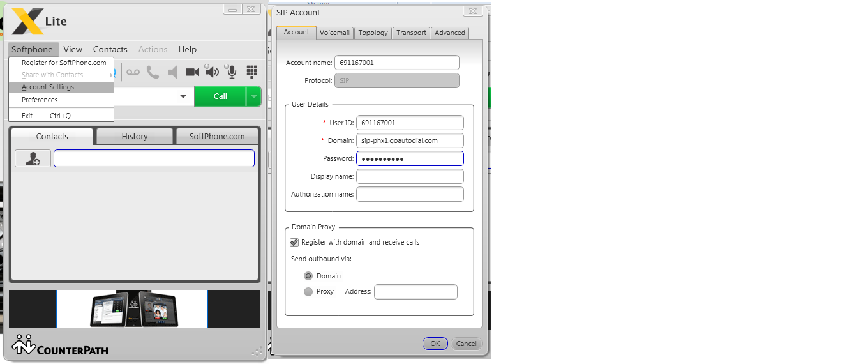Screen dimensions: 868x364
Task: Switch to the Voicemail tab
Action: pos(334,33)
